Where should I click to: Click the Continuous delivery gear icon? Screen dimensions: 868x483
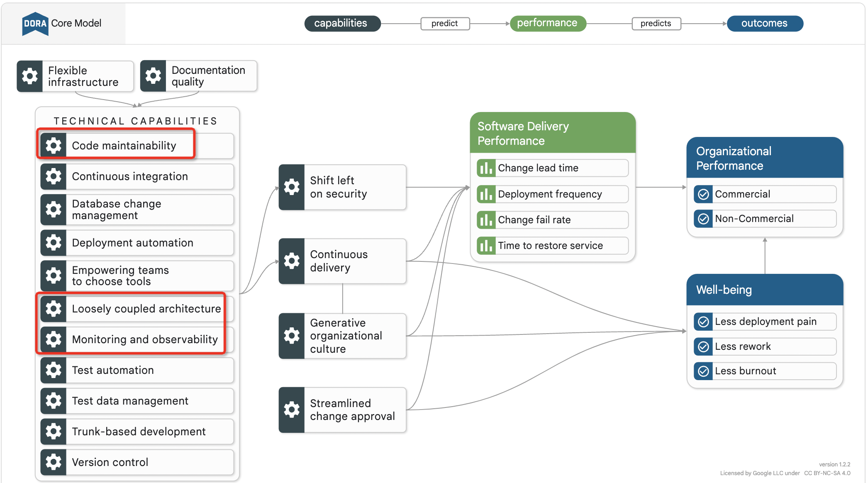pyautogui.click(x=292, y=261)
